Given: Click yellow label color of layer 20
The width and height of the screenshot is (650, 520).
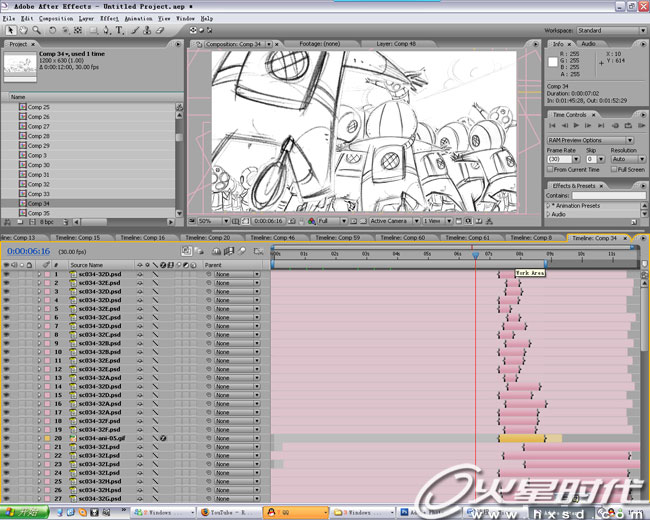Looking at the screenshot, I should point(47,438).
